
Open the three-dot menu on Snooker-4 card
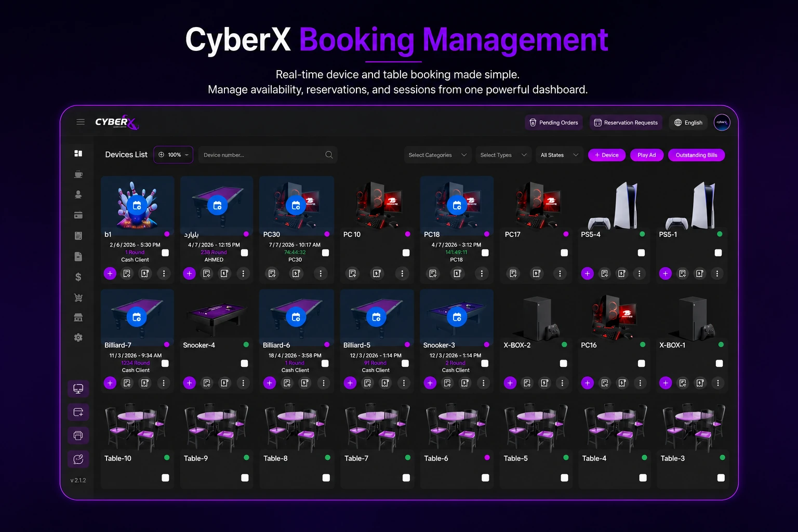click(x=244, y=383)
